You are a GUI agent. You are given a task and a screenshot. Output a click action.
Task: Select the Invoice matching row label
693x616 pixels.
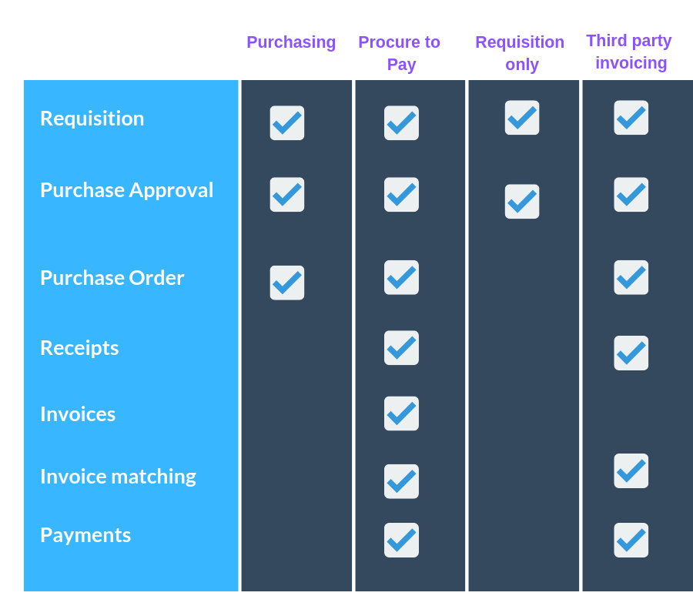click(118, 477)
